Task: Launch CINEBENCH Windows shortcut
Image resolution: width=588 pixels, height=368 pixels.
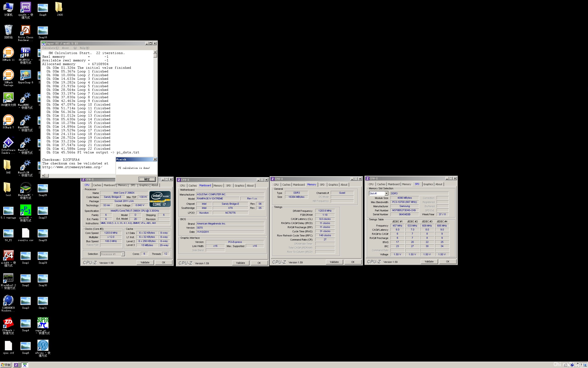Action: point(8,303)
